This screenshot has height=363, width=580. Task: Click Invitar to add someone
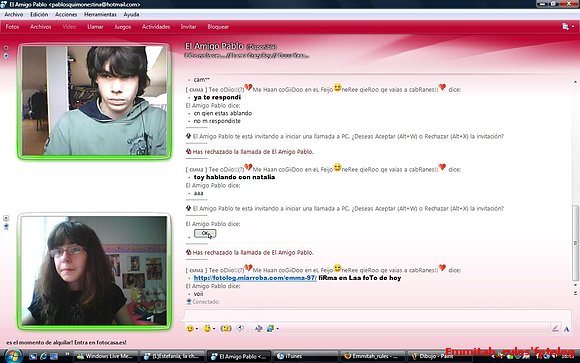pyautogui.click(x=188, y=27)
